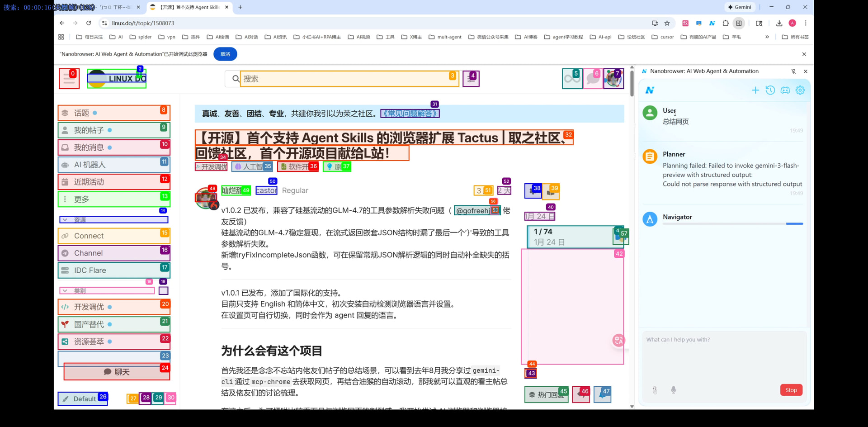The image size is (868, 427).
Task: Show hidden bookmarks overflow chevron
Action: [x=767, y=37]
